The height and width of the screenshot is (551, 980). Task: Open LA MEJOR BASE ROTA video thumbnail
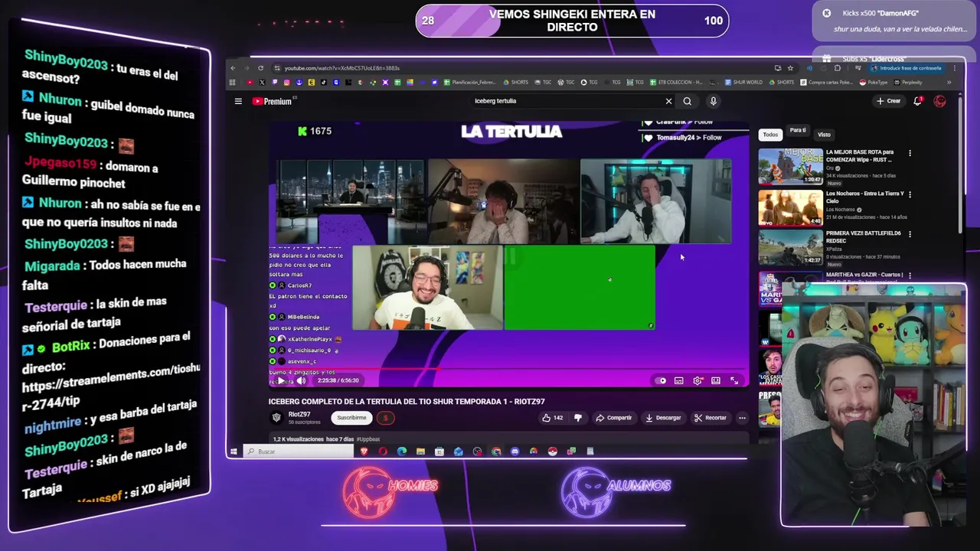pyautogui.click(x=790, y=166)
